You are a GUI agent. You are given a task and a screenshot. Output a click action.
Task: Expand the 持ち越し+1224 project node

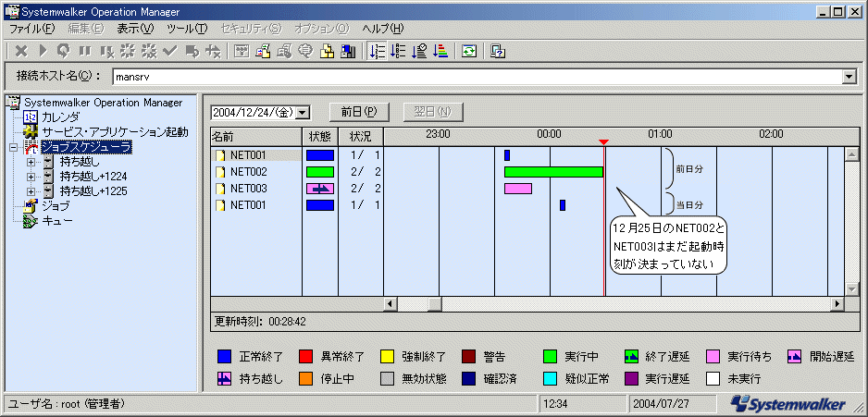click(x=31, y=177)
